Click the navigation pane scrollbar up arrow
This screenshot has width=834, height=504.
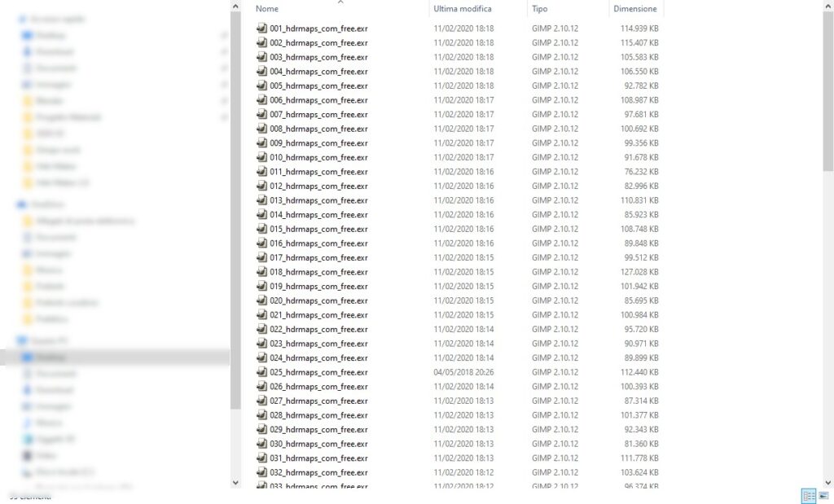point(235,7)
